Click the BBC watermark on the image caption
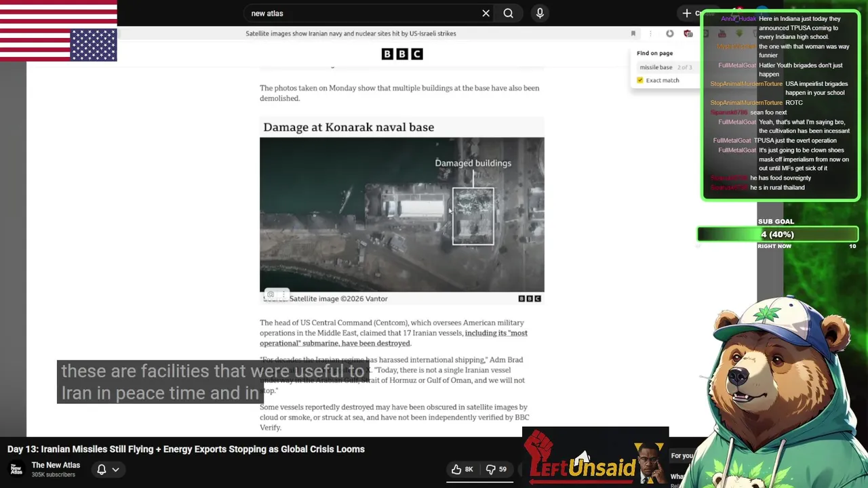Viewport: 868px width, 488px height. click(530, 298)
